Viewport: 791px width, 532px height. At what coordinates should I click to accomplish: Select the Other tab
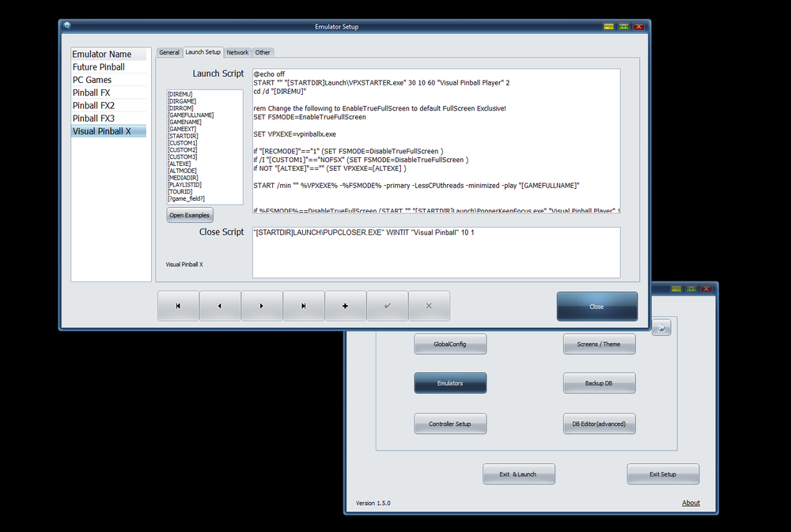(x=263, y=52)
